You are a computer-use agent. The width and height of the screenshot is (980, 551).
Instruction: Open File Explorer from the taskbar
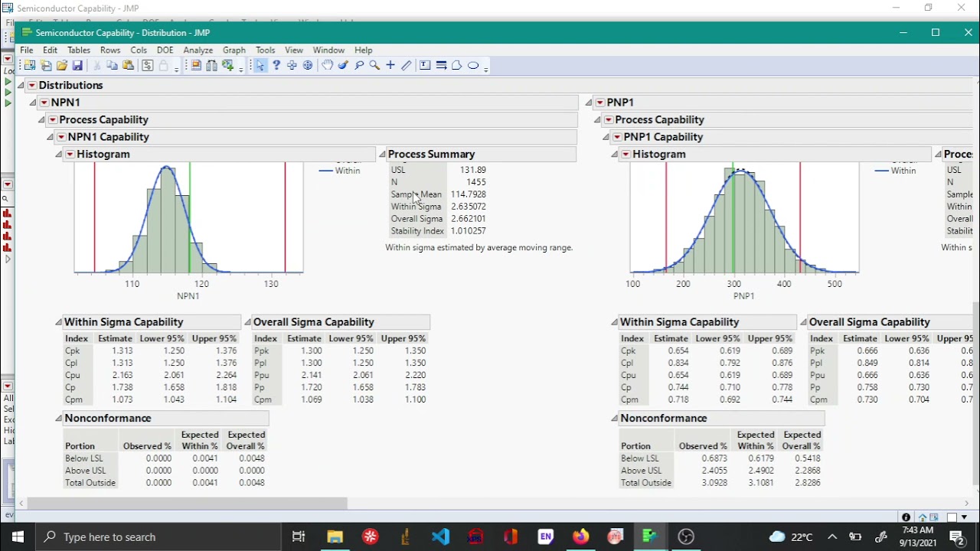[x=335, y=536]
